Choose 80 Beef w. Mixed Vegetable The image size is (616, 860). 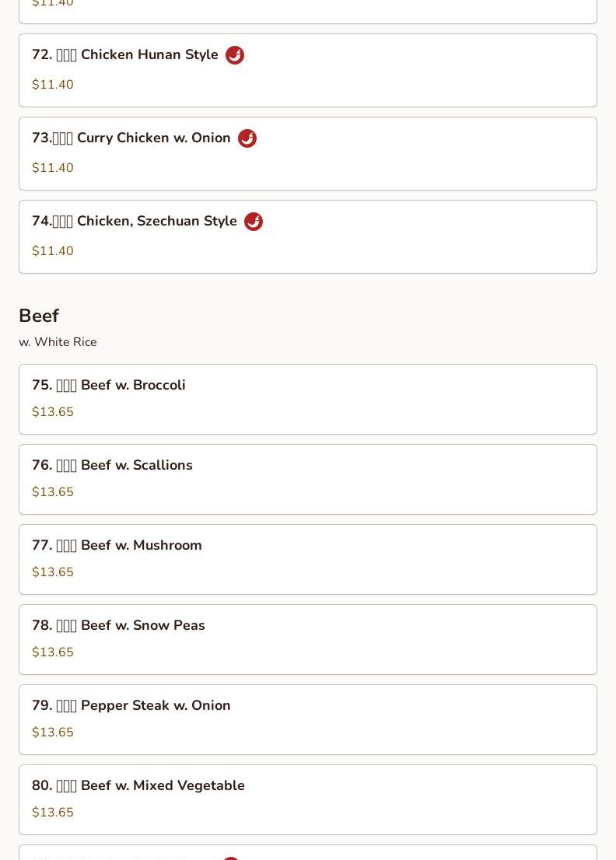(x=308, y=799)
